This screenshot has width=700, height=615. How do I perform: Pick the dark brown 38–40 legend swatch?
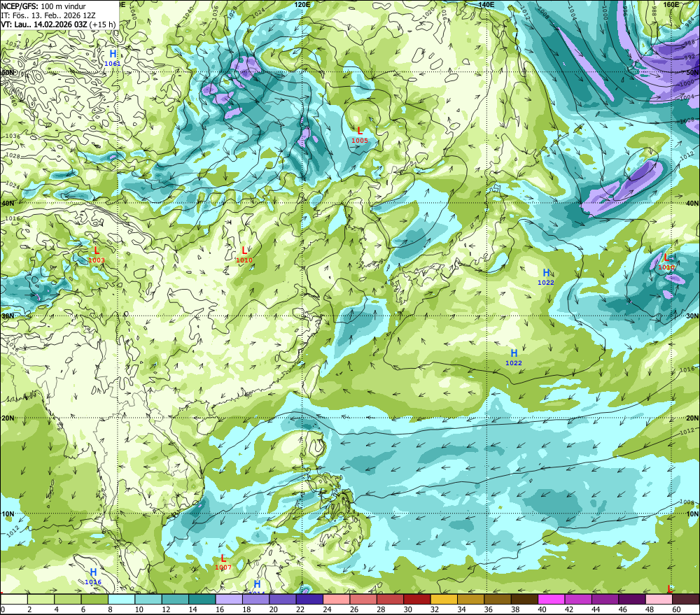point(525,600)
